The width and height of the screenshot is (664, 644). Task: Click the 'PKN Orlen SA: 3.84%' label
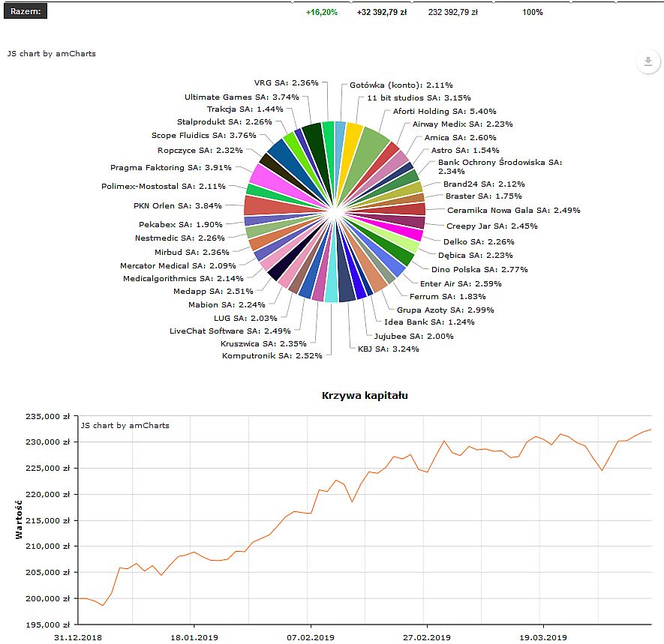[x=178, y=205]
